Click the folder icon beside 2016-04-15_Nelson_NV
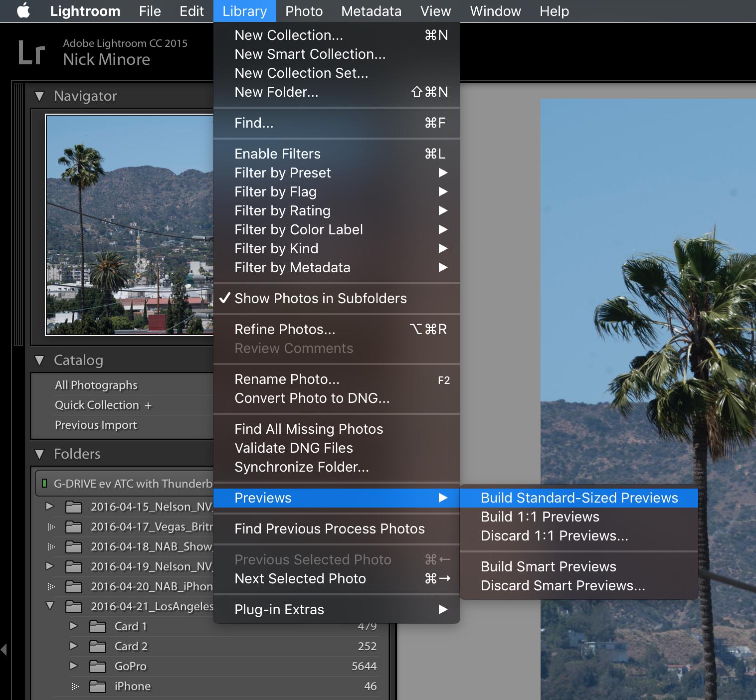The height and width of the screenshot is (700, 756). [x=74, y=507]
